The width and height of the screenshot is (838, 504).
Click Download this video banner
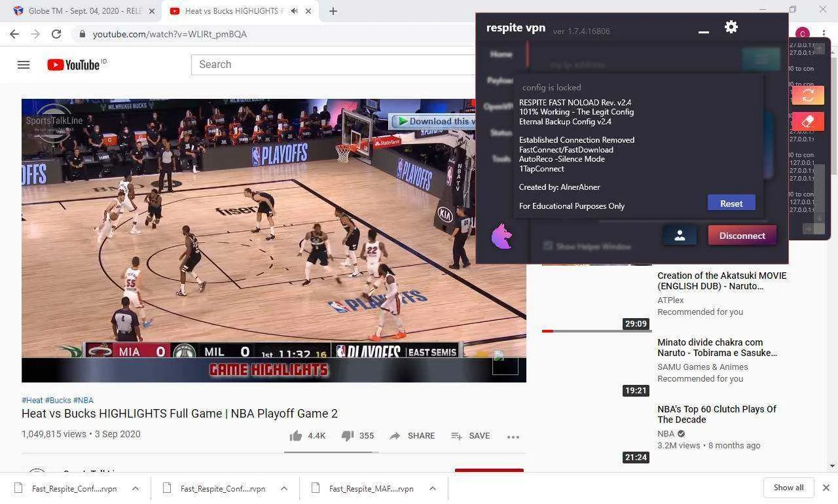[x=433, y=121]
